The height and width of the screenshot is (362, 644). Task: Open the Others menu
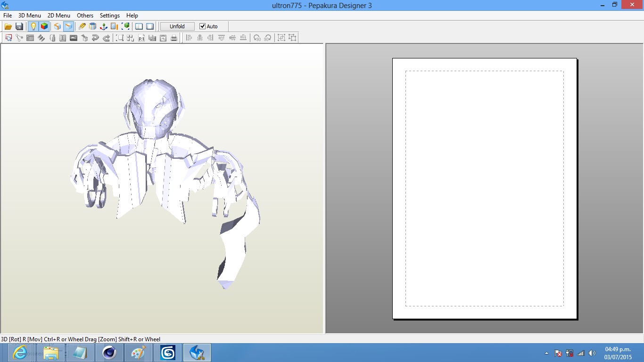[x=85, y=16]
